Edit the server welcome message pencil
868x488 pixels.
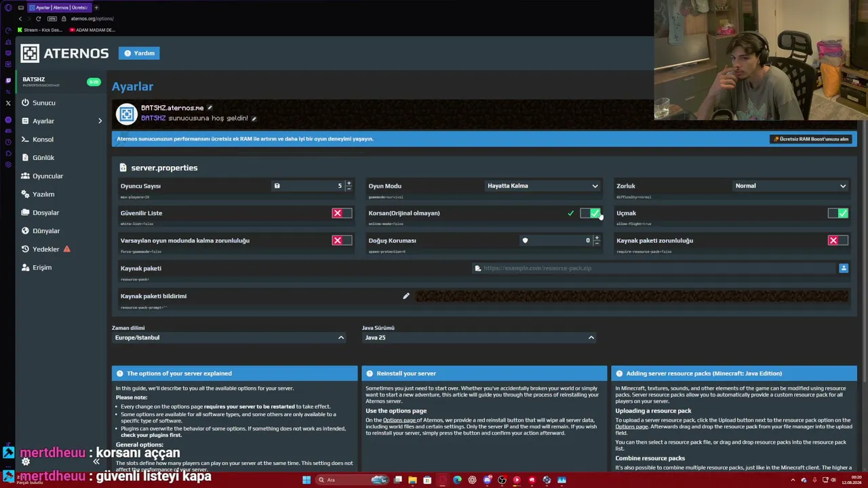tap(254, 119)
